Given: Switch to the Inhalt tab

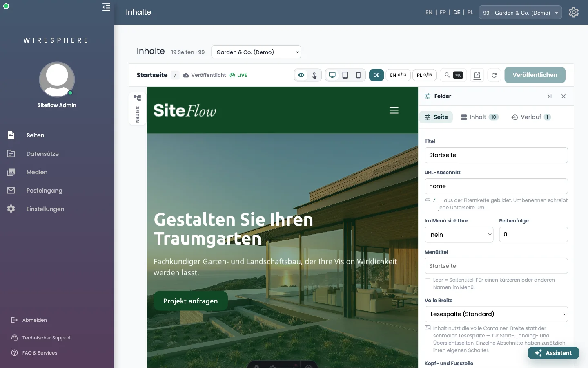Looking at the screenshot, I should click(x=480, y=117).
